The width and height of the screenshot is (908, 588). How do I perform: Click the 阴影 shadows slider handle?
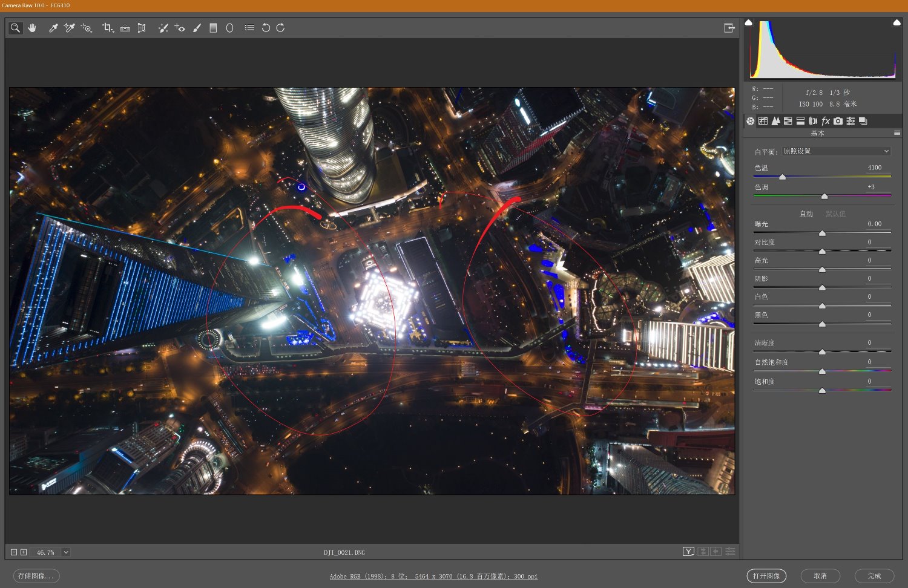[x=822, y=288]
